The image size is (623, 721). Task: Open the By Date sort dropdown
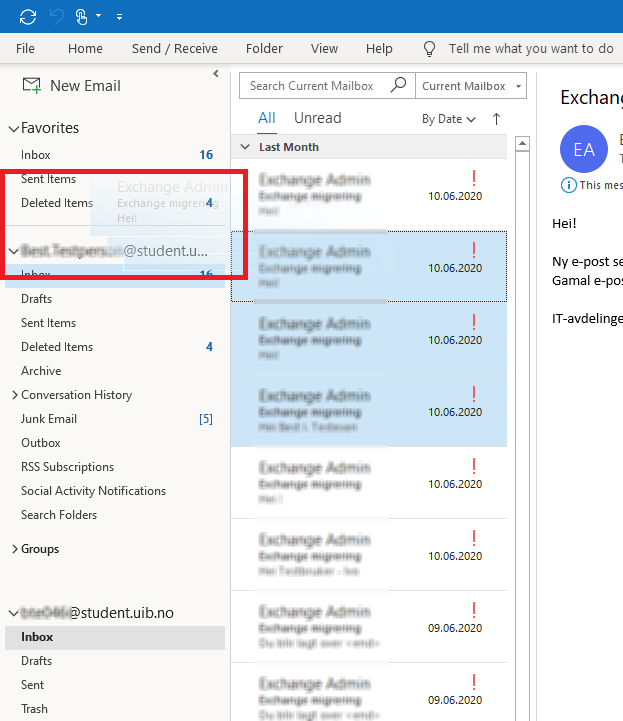point(449,119)
